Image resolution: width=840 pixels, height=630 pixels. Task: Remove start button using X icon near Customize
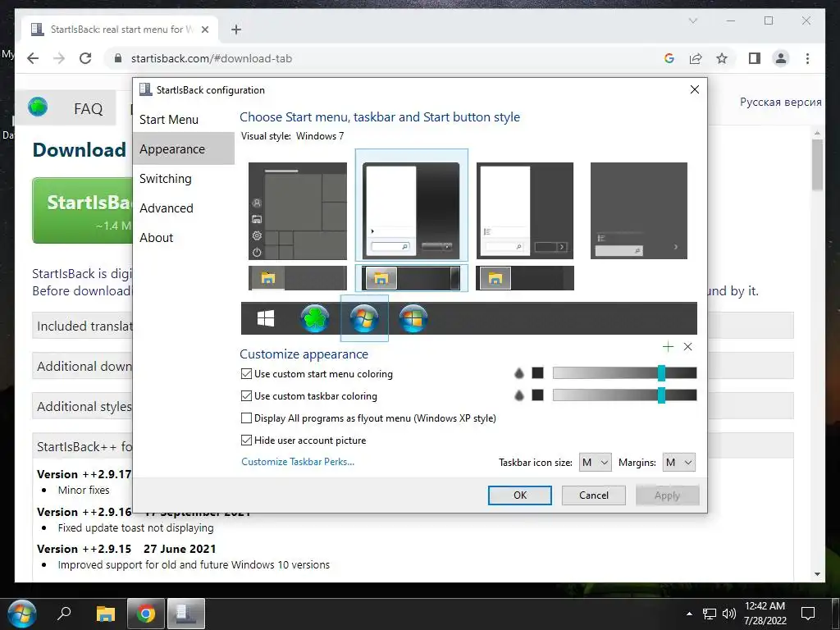pos(688,347)
